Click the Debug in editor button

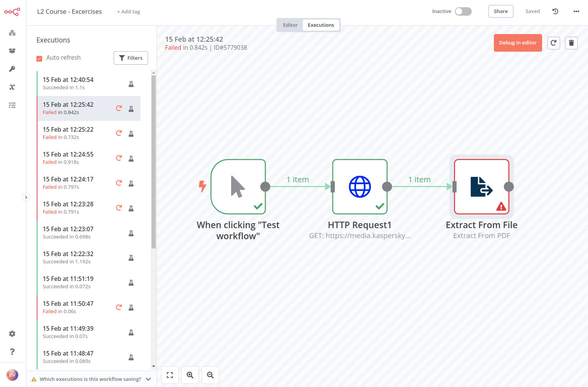pos(518,43)
